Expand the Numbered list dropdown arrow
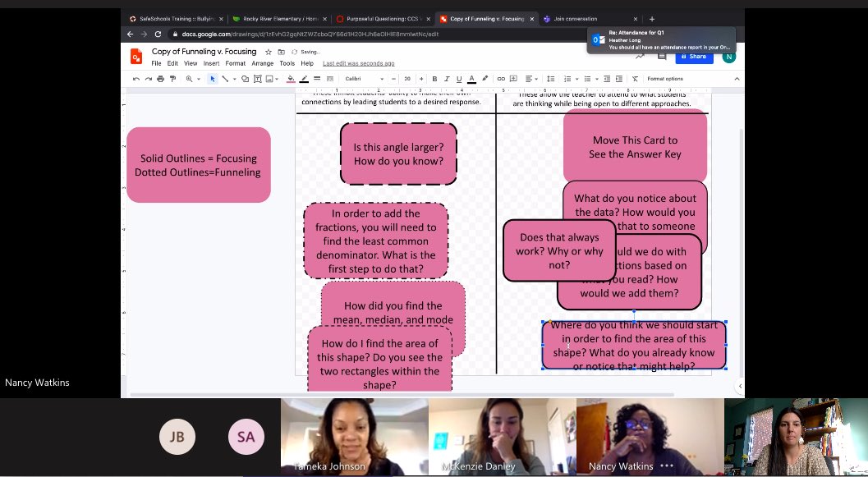This screenshot has height=477, width=868. [x=576, y=79]
